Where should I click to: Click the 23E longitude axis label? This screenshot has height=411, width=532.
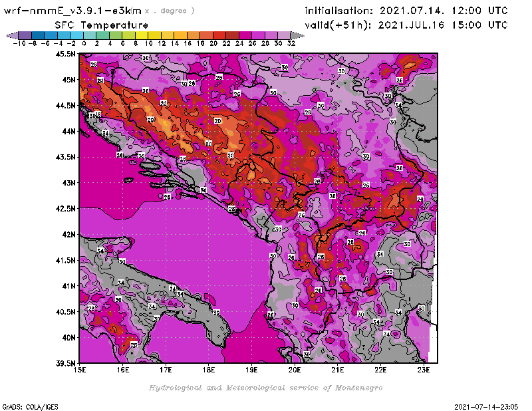point(424,370)
